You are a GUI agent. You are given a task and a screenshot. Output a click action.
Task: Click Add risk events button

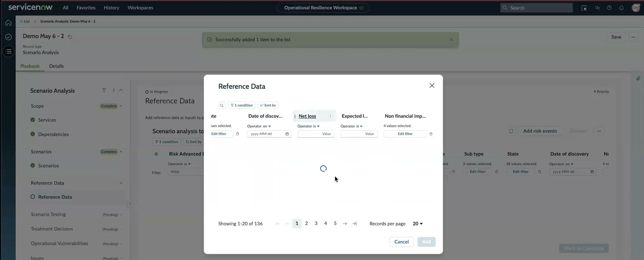540,131
